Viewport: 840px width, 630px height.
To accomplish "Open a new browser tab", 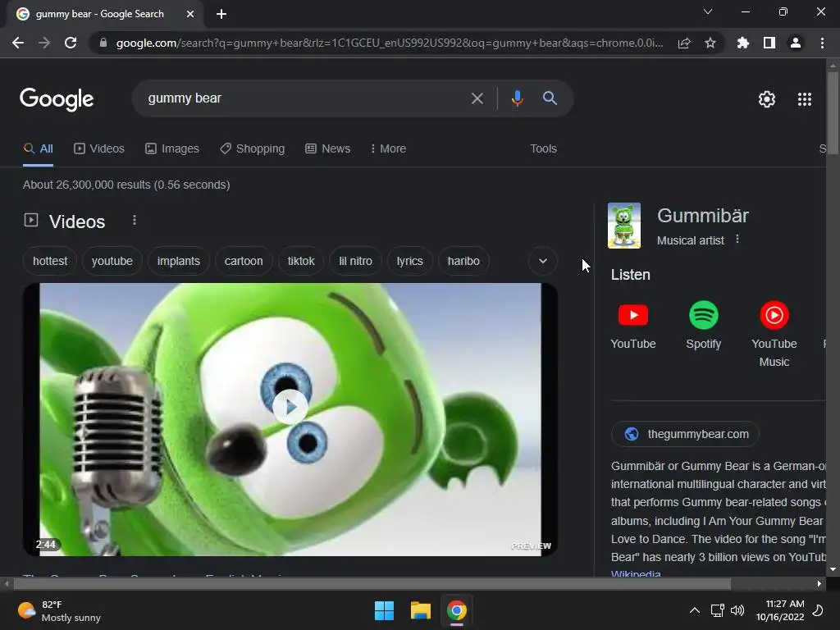I will pyautogui.click(x=221, y=14).
